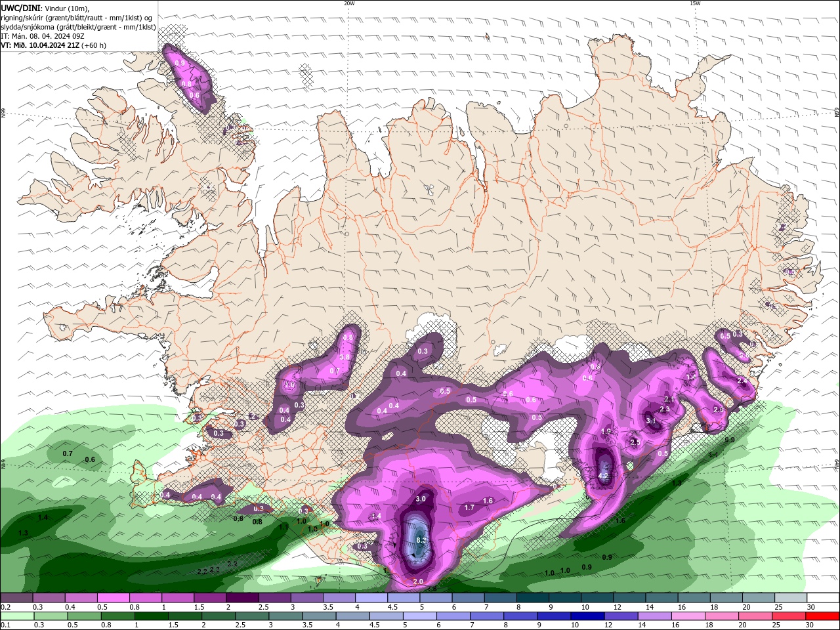The image size is (840, 630).
Task: Select light blue snow swatch labeled 4
Action: [x=371, y=598]
